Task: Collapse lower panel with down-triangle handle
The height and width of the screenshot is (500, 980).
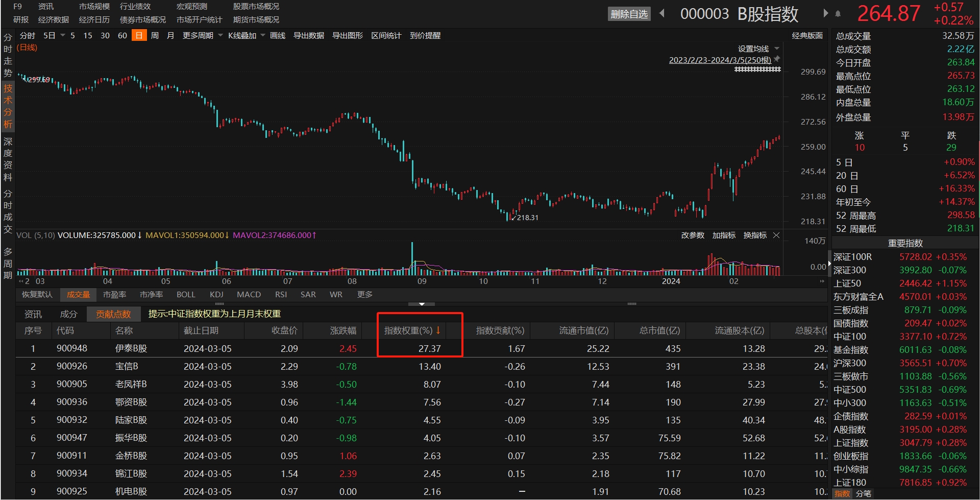Action: 422,304
